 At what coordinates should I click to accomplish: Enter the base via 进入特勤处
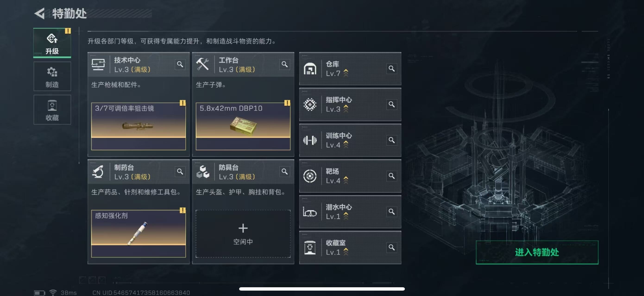click(x=537, y=252)
